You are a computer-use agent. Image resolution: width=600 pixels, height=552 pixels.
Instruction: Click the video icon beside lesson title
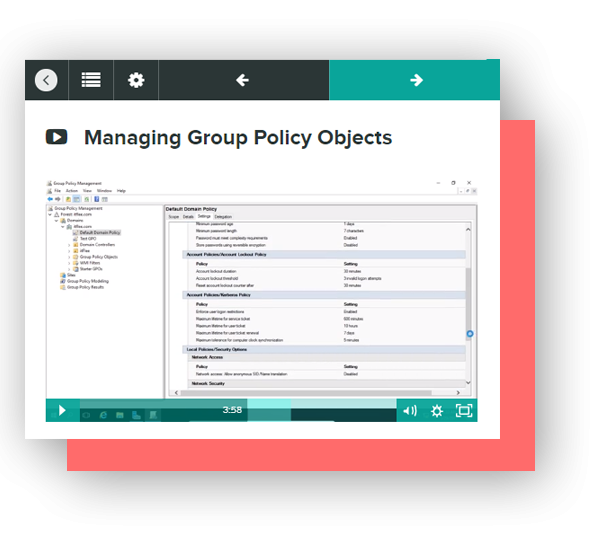(57, 137)
